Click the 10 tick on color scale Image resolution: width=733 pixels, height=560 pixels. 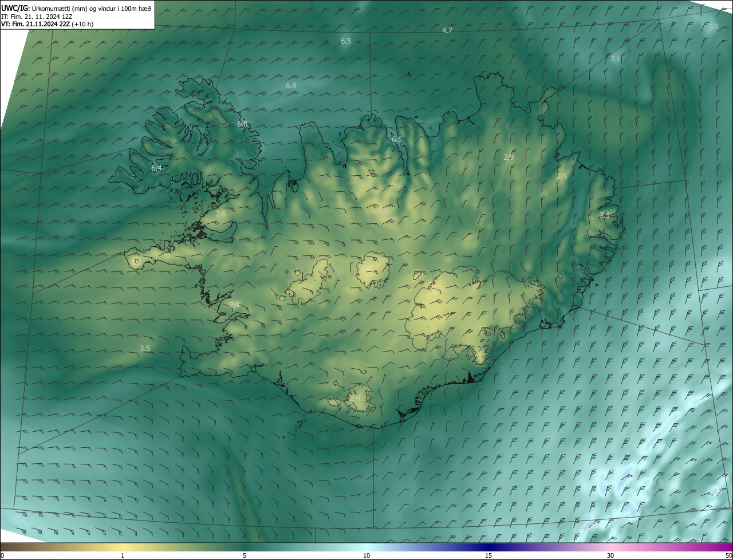(366, 555)
